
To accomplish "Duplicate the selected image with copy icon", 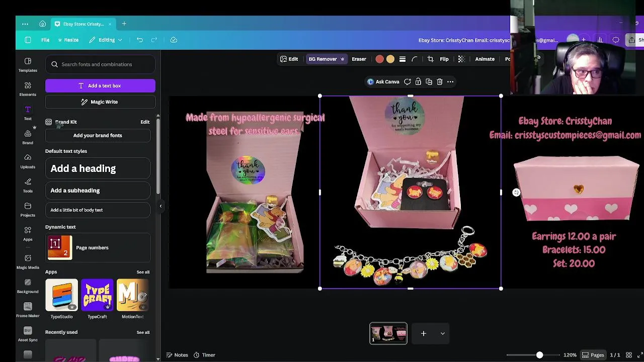I will (429, 81).
